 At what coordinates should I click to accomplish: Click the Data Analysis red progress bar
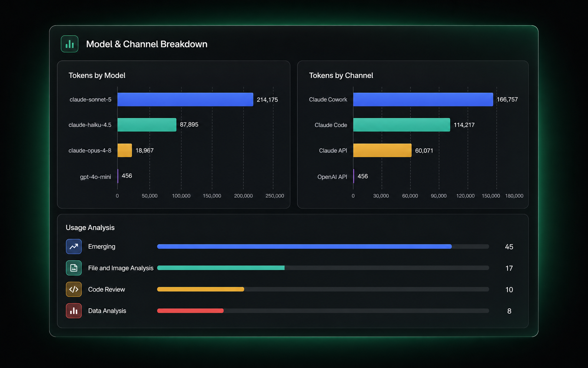pos(190,310)
